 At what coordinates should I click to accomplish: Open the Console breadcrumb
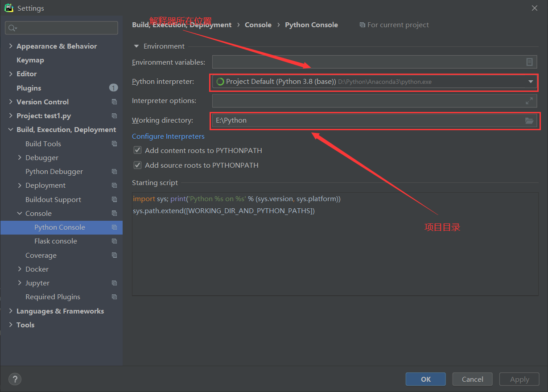coord(258,25)
